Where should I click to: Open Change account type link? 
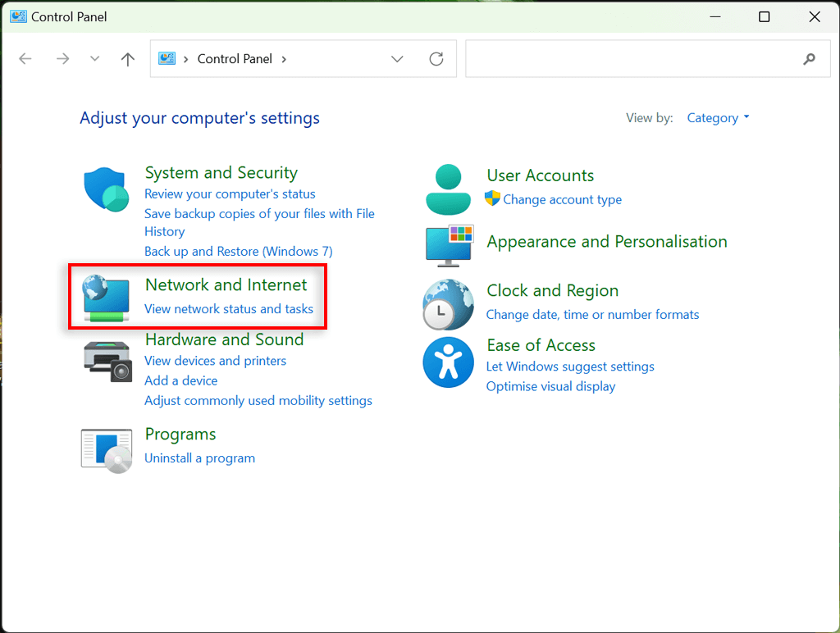click(562, 199)
